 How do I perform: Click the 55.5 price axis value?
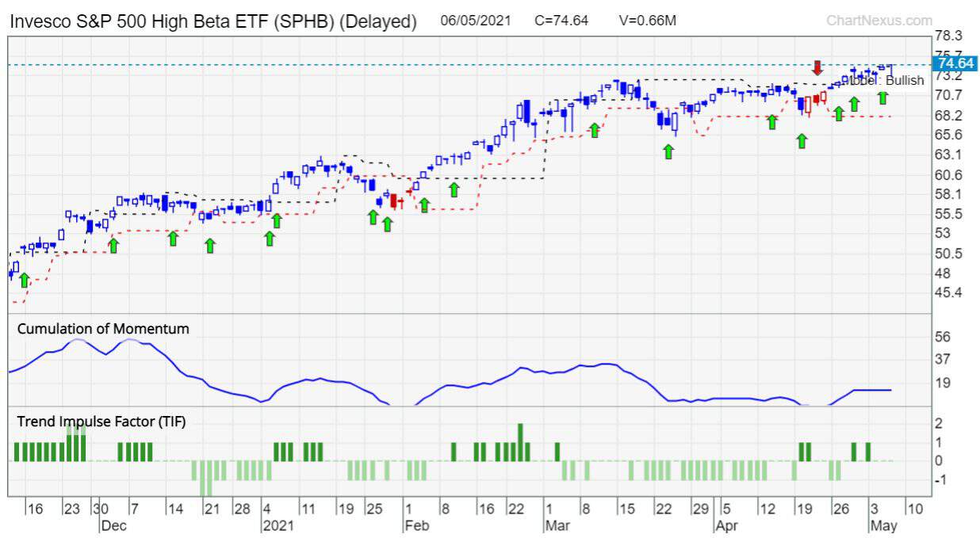(948, 214)
